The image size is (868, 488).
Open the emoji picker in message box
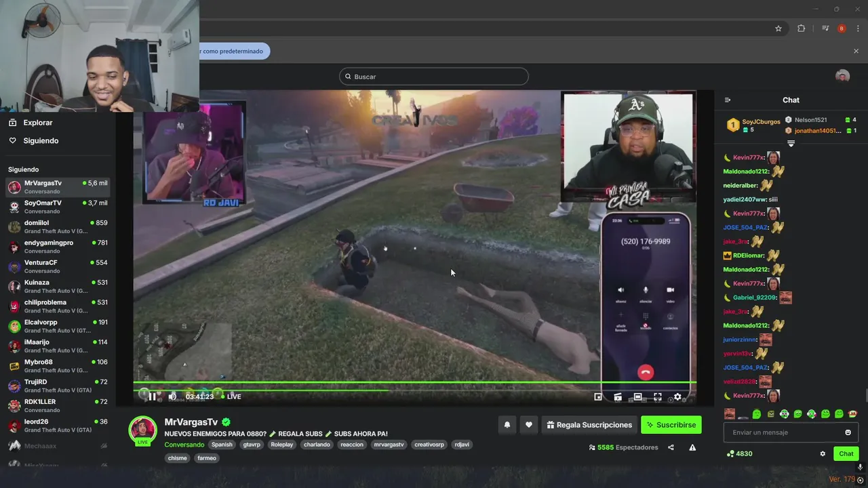(x=848, y=432)
